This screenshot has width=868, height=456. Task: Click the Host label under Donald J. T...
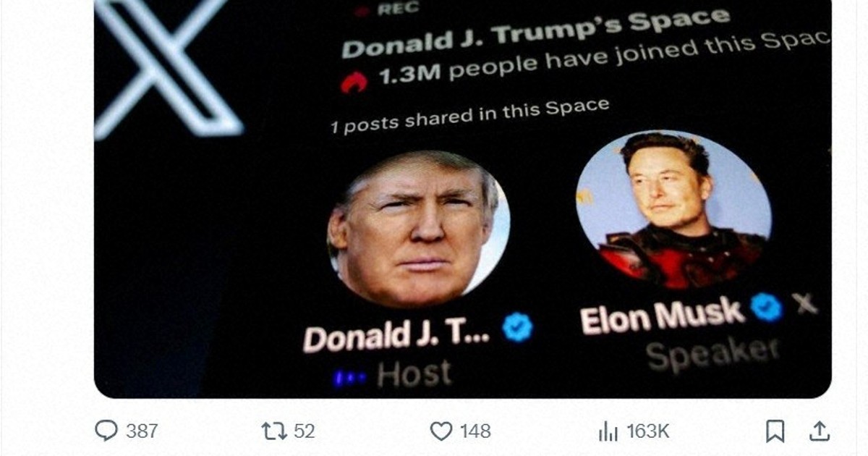[x=414, y=374]
